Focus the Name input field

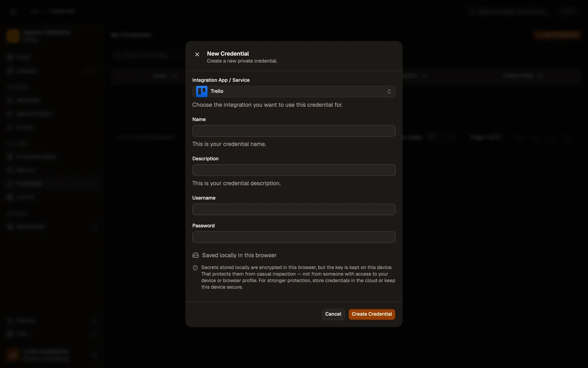coord(294,131)
